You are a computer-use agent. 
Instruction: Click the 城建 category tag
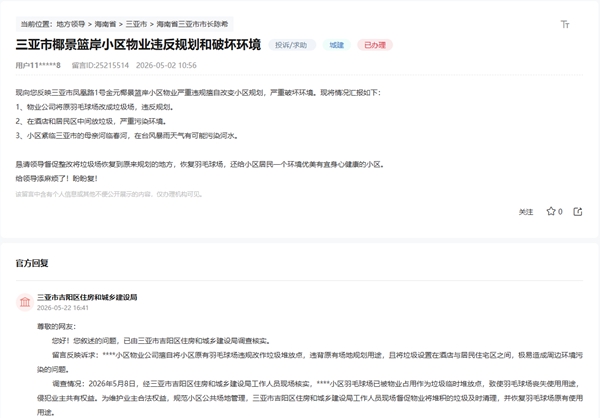coord(337,45)
